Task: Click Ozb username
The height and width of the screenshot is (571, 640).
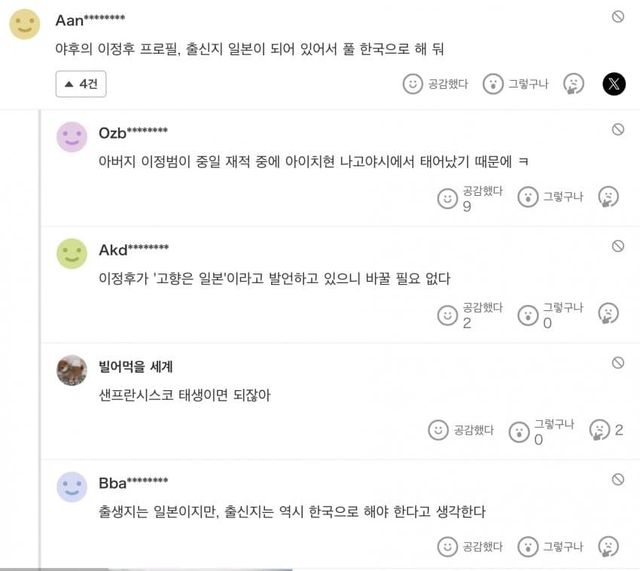Action: [133, 132]
